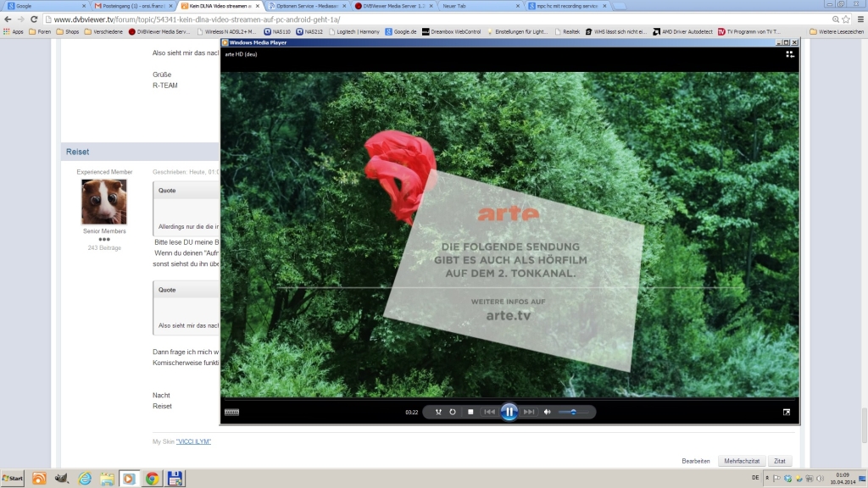Click the DE language indicator
The width and height of the screenshot is (868, 488).
(755, 478)
